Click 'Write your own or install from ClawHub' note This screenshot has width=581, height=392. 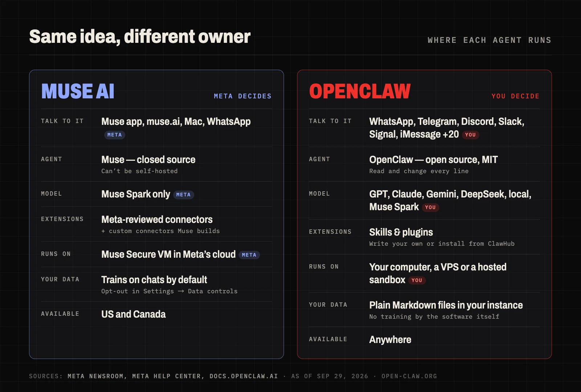[442, 244]
